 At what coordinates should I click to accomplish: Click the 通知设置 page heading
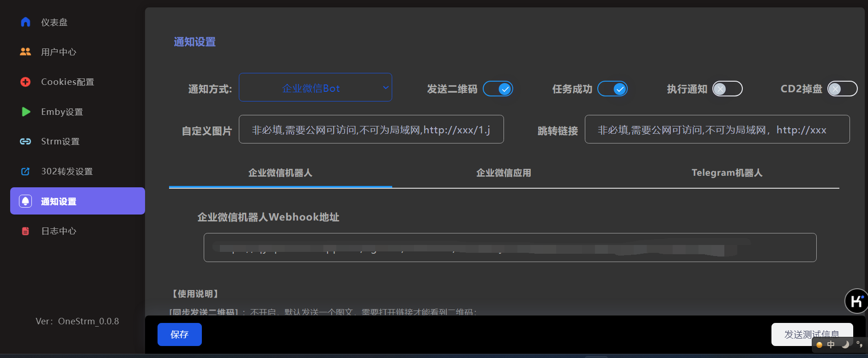pos(195,42)
